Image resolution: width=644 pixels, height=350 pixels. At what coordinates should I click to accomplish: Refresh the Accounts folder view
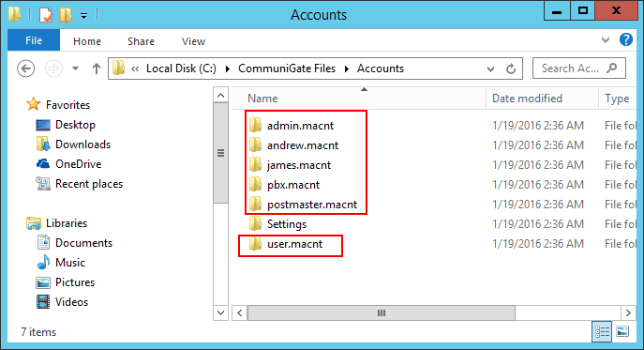pyautogui.click(x=511, y=68)
